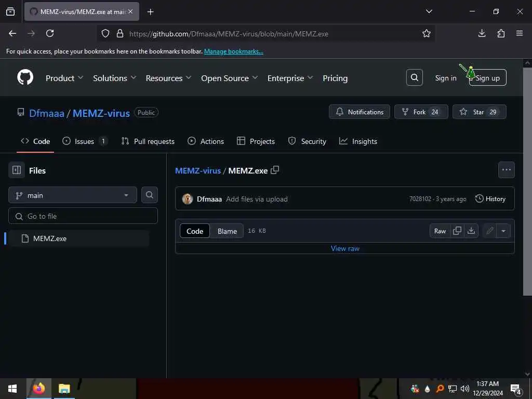The height and width of the screenshot is (399, 532).
Task: Open the Projects tab
Action: (256, 141)
